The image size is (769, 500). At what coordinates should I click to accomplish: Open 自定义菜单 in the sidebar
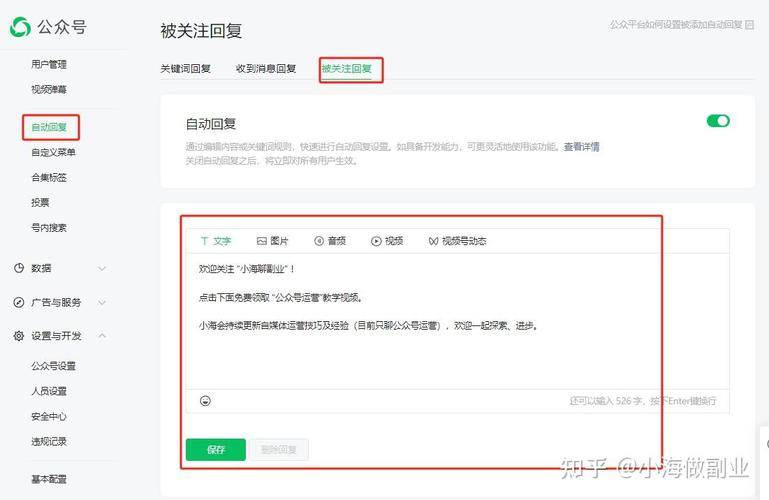point(53,152)
